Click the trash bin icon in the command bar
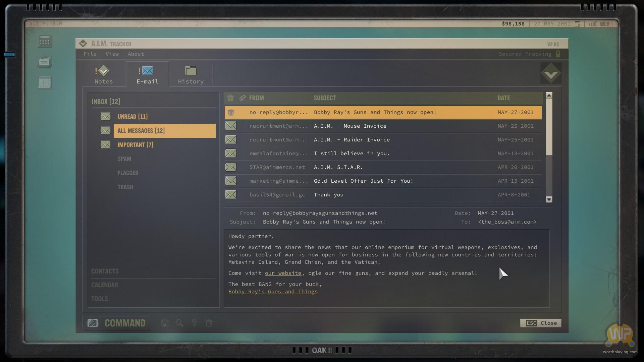Image resolution: width=644 pixels, height=362 pixels. (x=209, y=323)
